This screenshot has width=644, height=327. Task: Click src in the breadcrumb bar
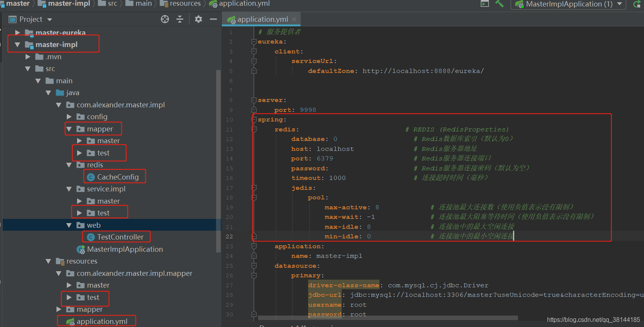[112, 3]
